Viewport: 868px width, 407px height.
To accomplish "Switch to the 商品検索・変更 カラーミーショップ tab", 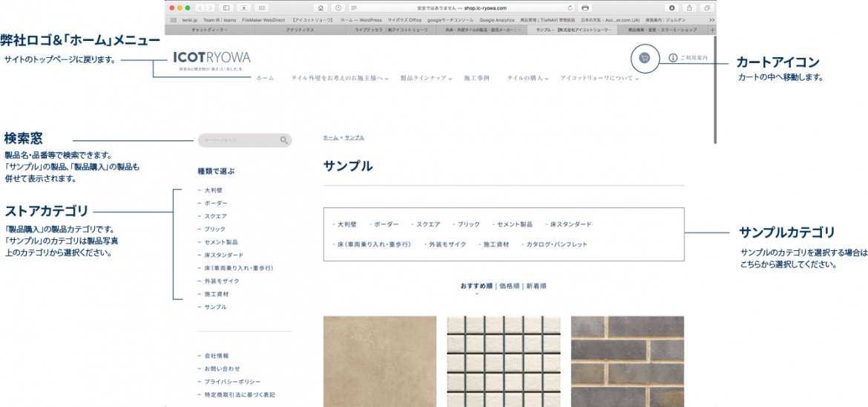I will [662, 30].
